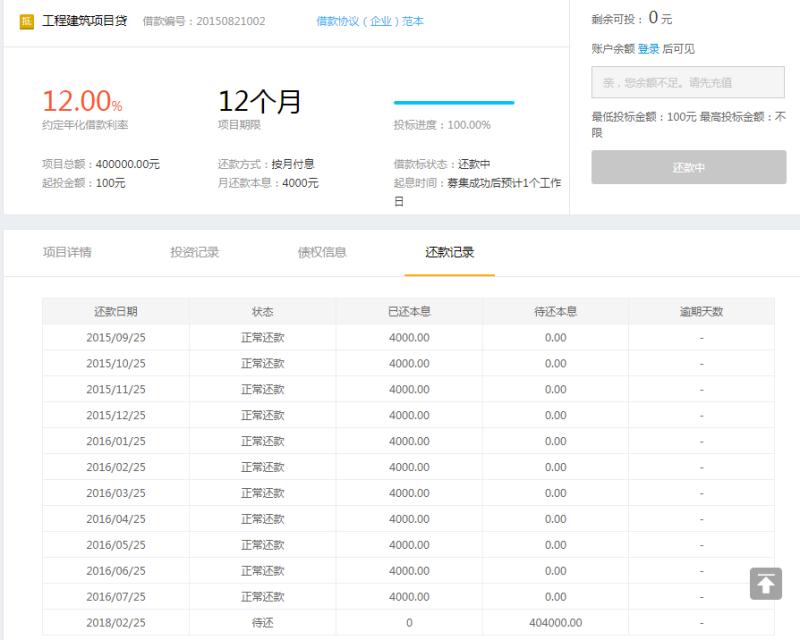800x640 pixels.
Task: Select the 2016/05/25 repayment date
Action: click(x=116, y=545)
